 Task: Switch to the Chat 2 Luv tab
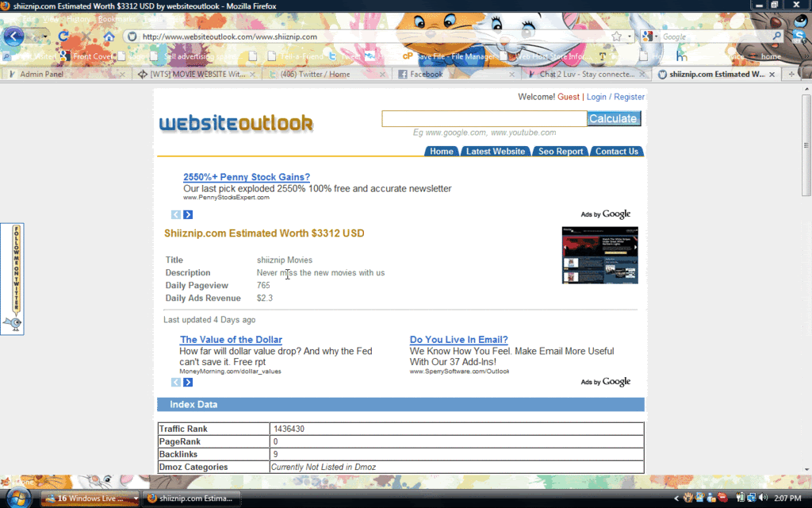(586, 74)
